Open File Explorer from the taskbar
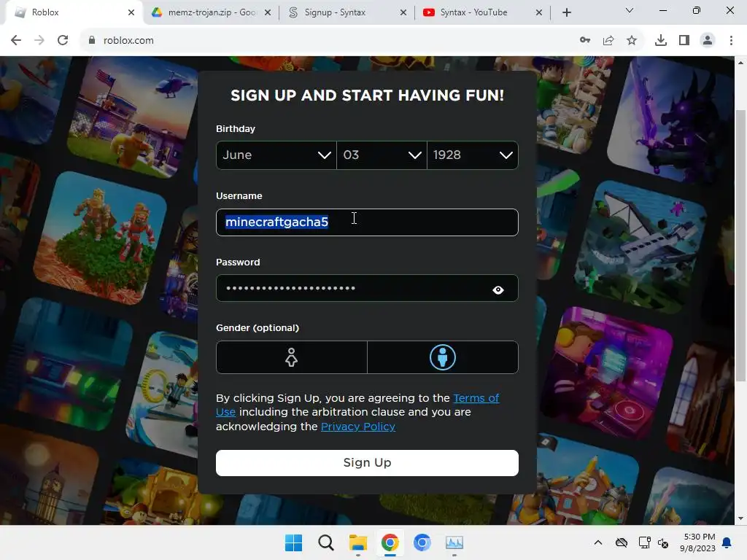The height and width of the screenshot is (560, 747). coord(357,542)
